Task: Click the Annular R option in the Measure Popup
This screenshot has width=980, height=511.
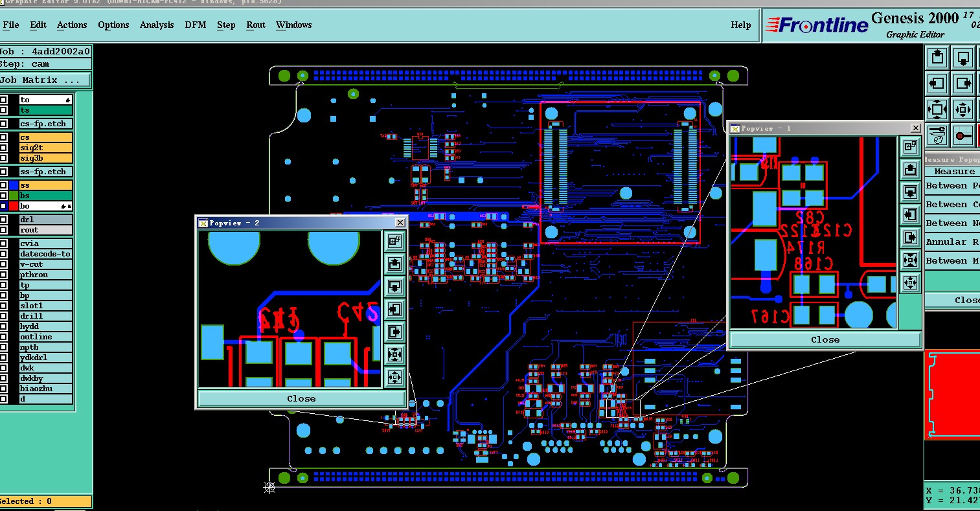Action: 952,242
